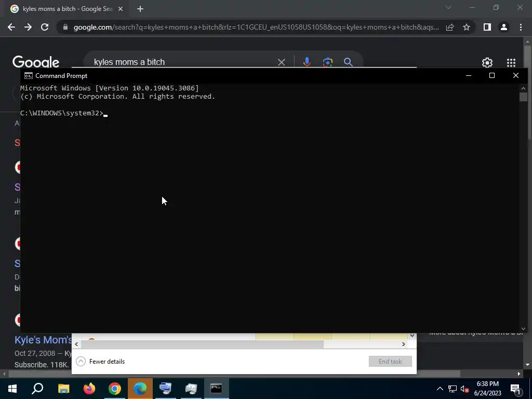Maximize the Command Prompt window
532x399 pixels.
click(492, 75)
